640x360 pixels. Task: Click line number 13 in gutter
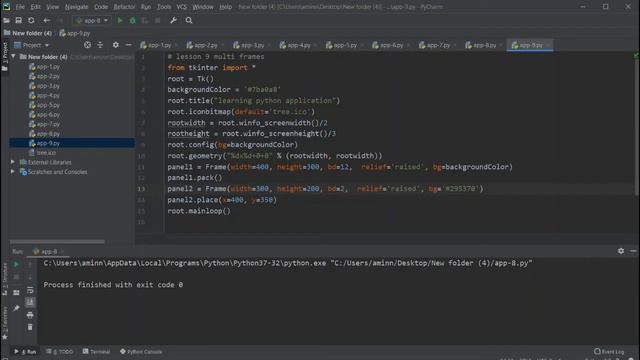141,189
